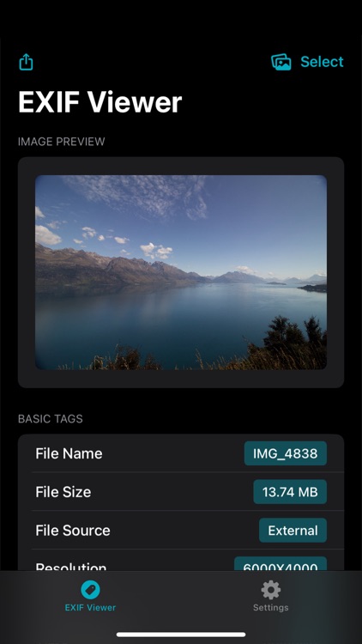Tap the IMG_4838 file name value
The image size is (362, 644).
tap(286, 453)
